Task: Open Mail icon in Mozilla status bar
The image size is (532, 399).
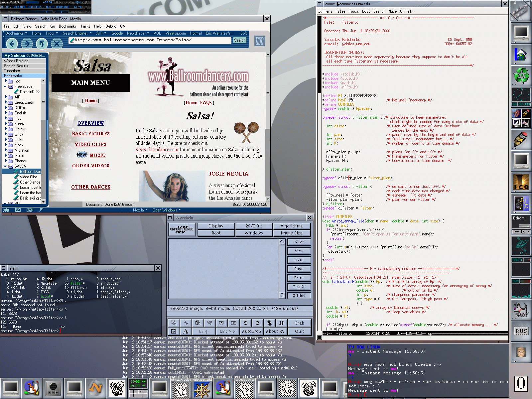Action: click(x=18, y=210)
